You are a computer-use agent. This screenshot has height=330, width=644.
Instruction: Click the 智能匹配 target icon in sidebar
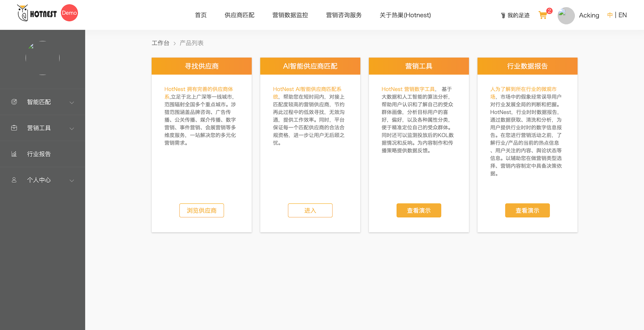point(14,102)
